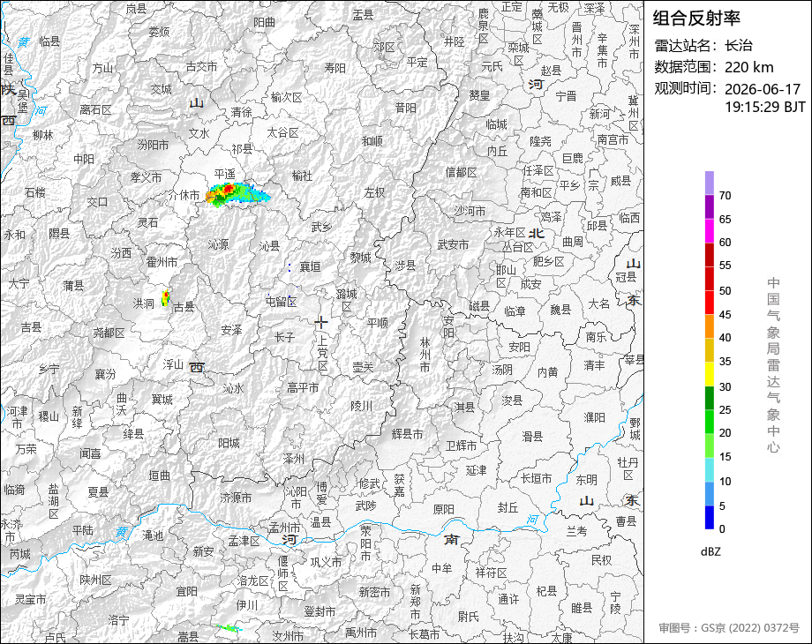Click the 武乡 map label
Image resolution: width=812 pixels, height=644 pixels.
(x=321, y=227)
